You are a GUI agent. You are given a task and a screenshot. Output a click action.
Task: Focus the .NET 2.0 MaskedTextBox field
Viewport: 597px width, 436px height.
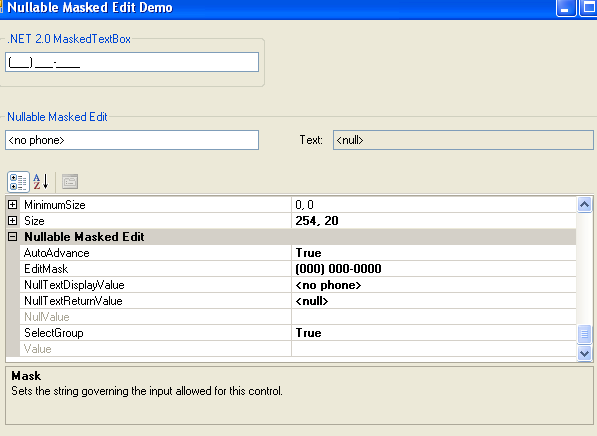pyautogui.click(x=132, y=62)
